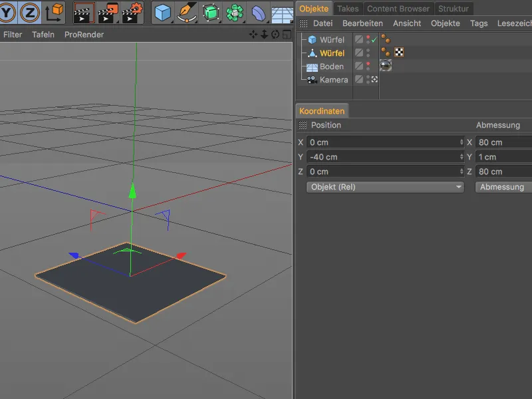This screenshot has height=399, width=532.
Task: Open the Bearbeiten menu
Action: coord(362,23)
